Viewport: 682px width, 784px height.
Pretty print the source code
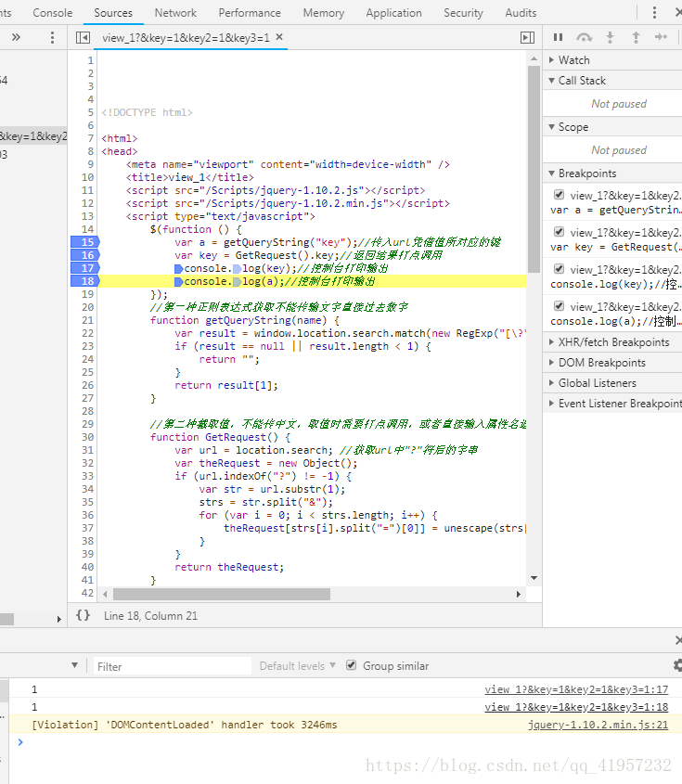point(83,615)
